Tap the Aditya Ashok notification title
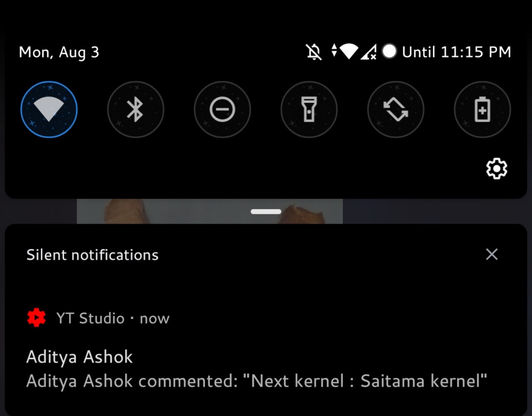 coord(79,357)
